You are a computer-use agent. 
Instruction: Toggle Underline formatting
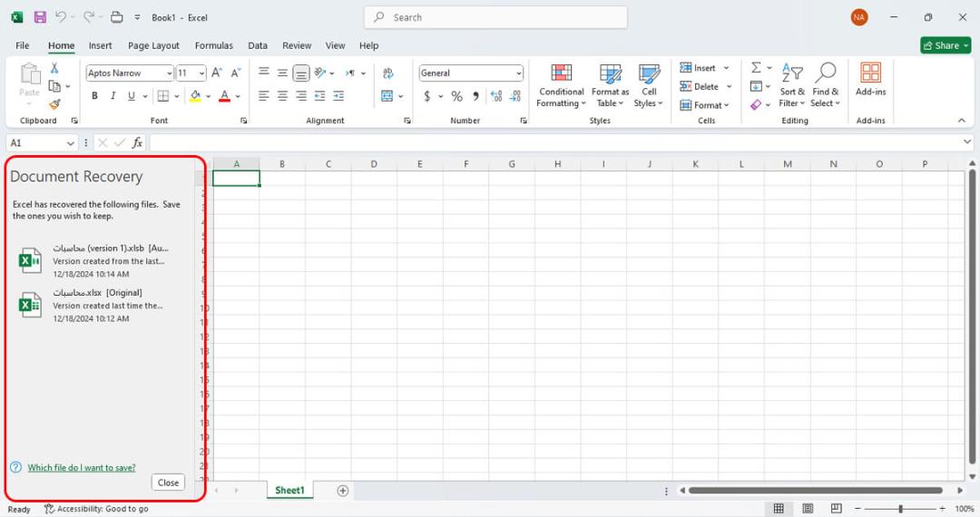pos(132,95)
